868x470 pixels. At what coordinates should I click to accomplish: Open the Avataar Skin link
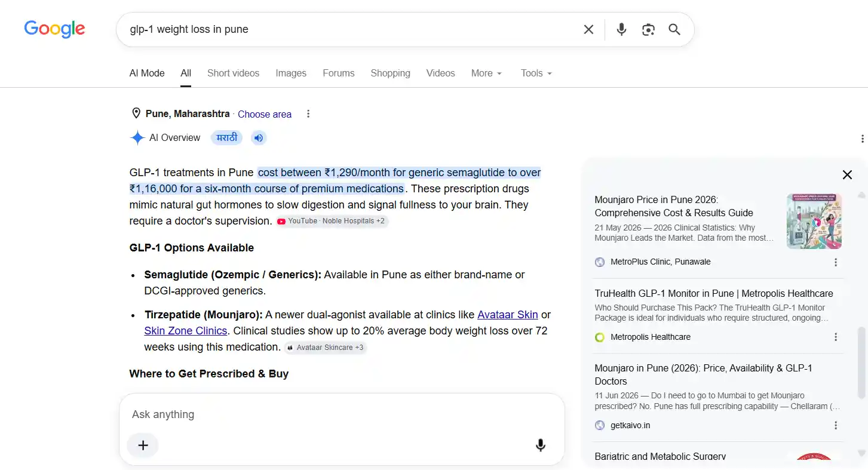pos(508,315)
